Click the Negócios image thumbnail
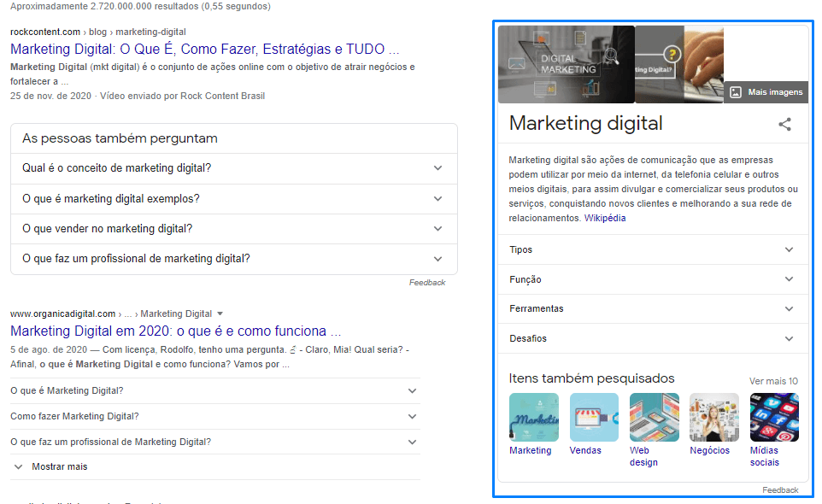 [x=713, y=417]
